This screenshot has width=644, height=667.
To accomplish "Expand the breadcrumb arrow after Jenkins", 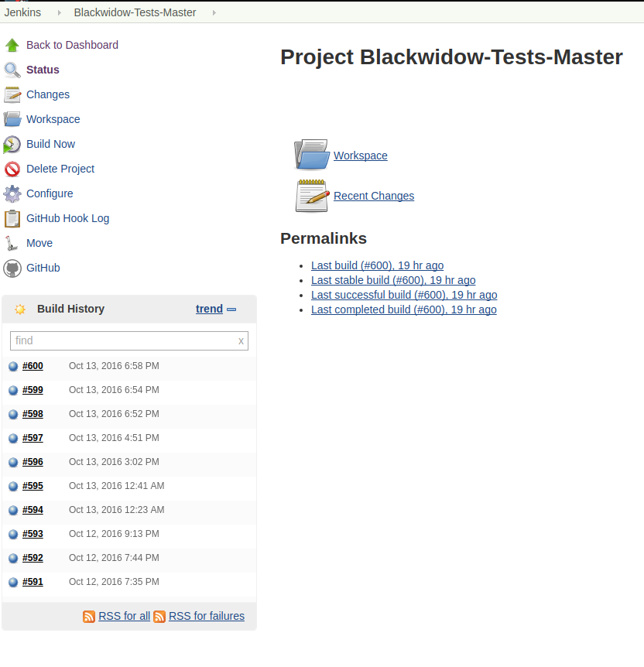I will (x=59, y=12).
